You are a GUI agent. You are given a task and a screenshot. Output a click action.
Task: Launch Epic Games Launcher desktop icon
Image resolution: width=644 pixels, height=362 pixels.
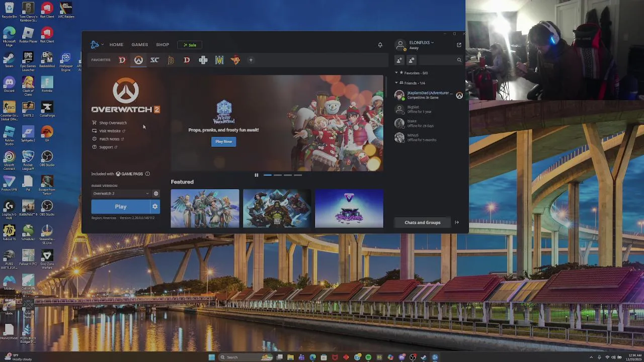28,60
